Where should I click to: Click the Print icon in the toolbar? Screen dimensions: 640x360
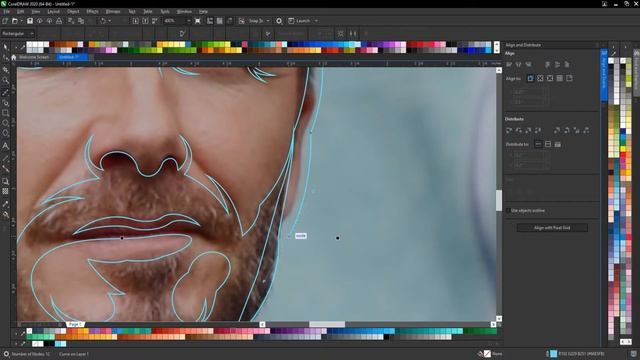point(59,20)
